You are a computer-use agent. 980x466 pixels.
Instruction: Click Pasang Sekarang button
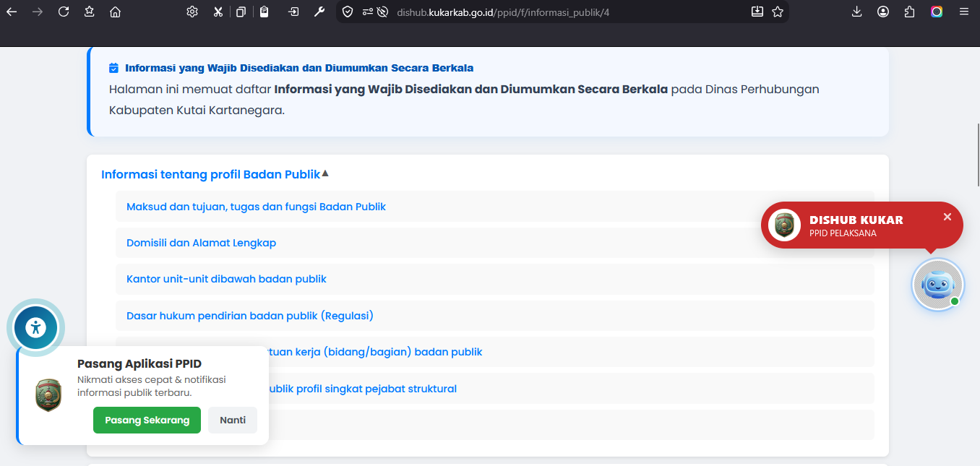147,420
